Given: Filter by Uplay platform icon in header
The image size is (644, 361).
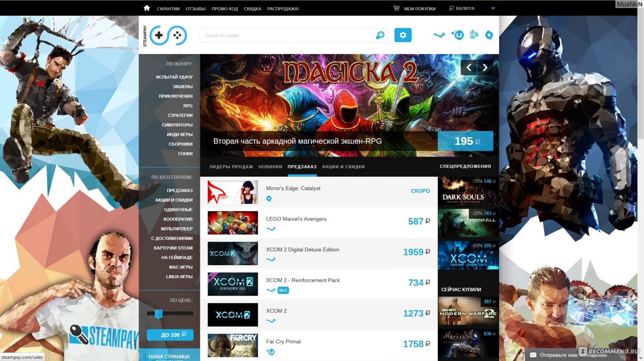Looking at the screenshot, I should (x=458, y=35).
